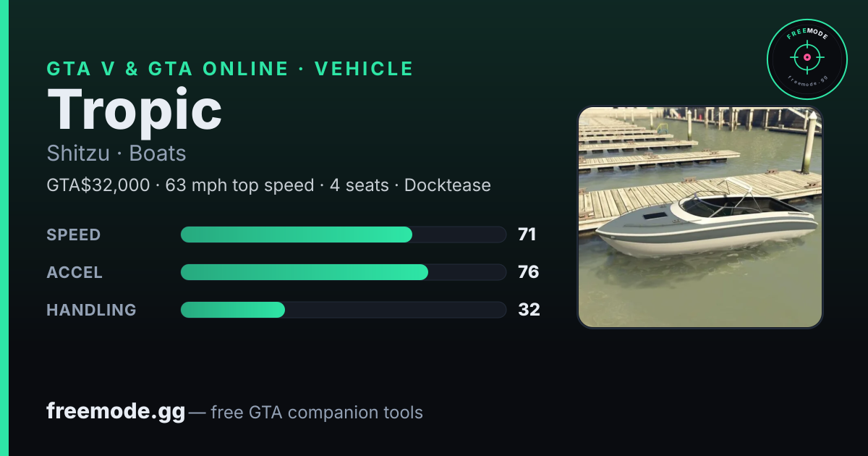Click the acceleration value 76
The width and height of the screenshot is (868, 456).
pyautogui.click(x=529, y=272)
